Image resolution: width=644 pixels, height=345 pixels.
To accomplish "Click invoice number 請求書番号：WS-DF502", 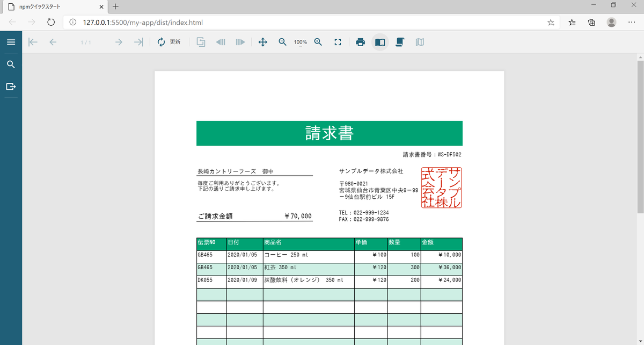I will (432, 154).
